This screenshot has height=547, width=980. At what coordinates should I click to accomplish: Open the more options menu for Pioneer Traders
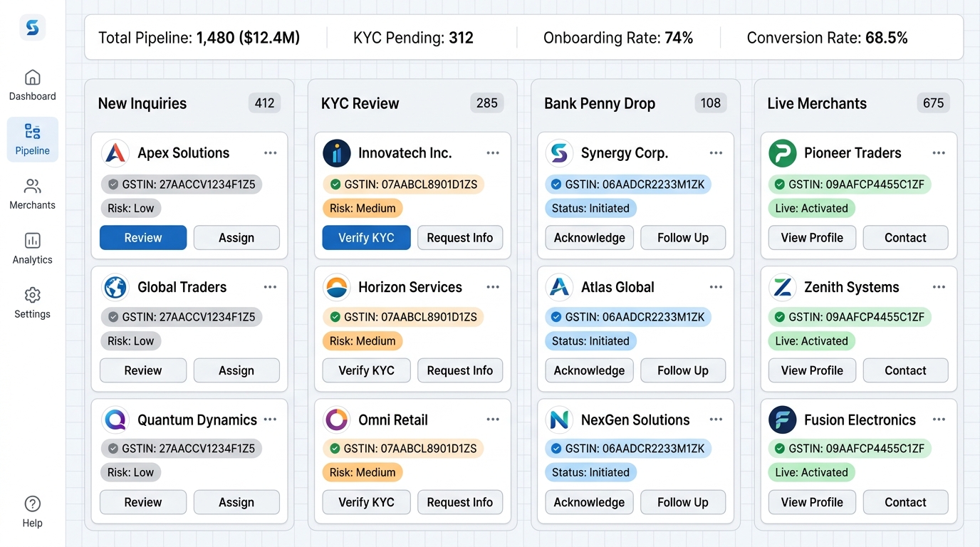tap(939, 153)
